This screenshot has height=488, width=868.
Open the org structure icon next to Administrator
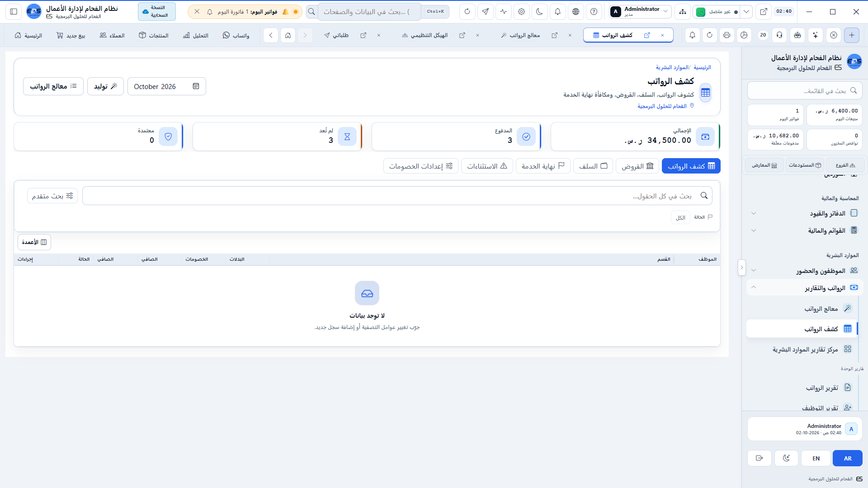tap(682, 12)
